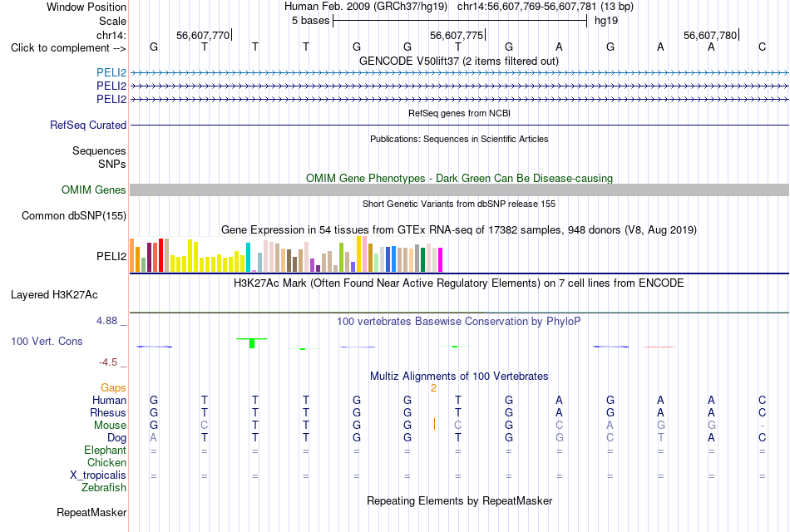Click the 56,607,775 ruler position
This screenshot has height=532, width=790.
(x=457, y=35)
